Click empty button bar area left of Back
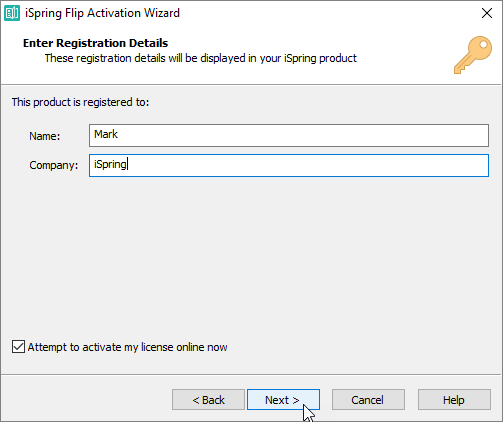The height and width of the screenshot is (422, 503). point(87,399)
